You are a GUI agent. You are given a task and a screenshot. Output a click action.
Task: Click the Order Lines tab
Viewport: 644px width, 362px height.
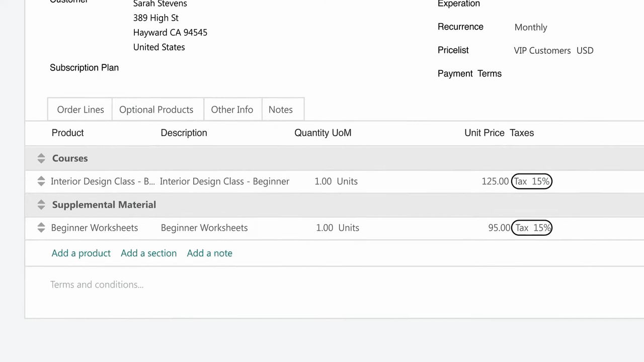tap(80, 110)
